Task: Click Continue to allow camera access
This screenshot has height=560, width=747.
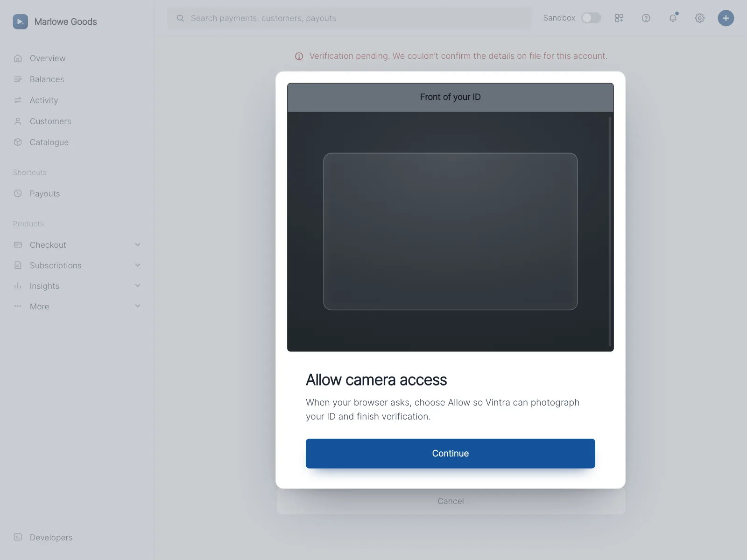Action: [451, 454]
